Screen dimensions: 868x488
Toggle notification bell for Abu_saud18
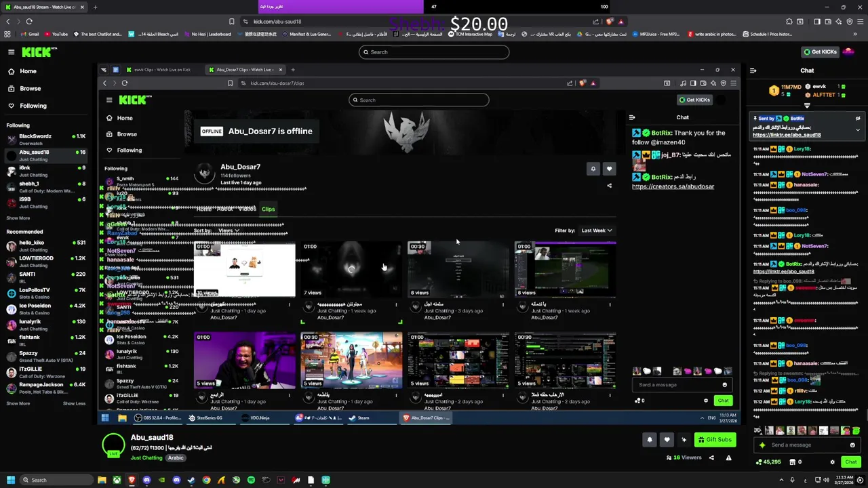tap(649, 439)
